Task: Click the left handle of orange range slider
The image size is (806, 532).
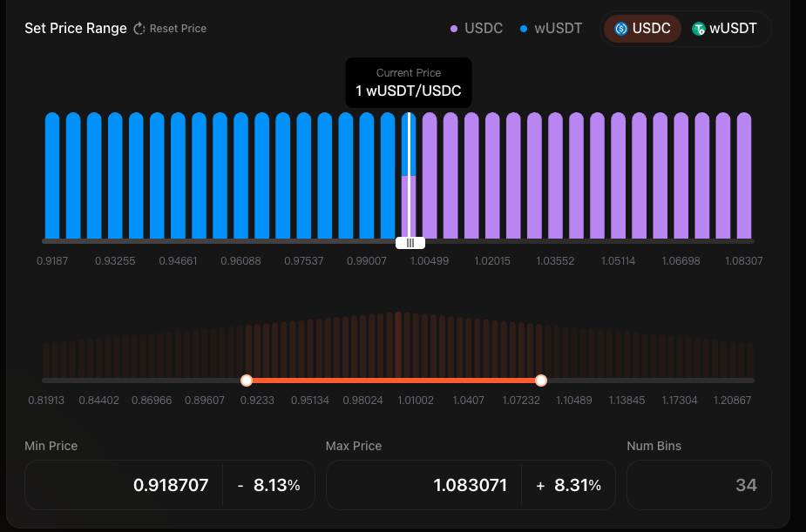Action: [x=247, y=380]
